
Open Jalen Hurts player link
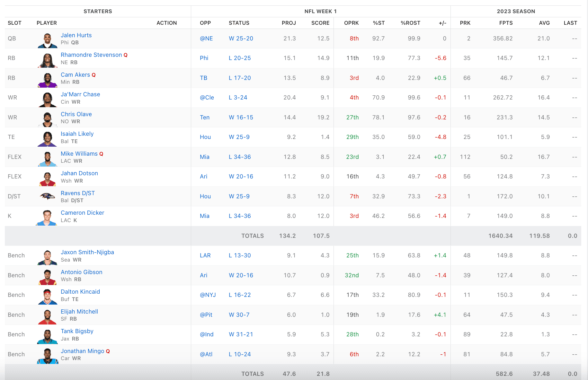(x=76, y=35)
